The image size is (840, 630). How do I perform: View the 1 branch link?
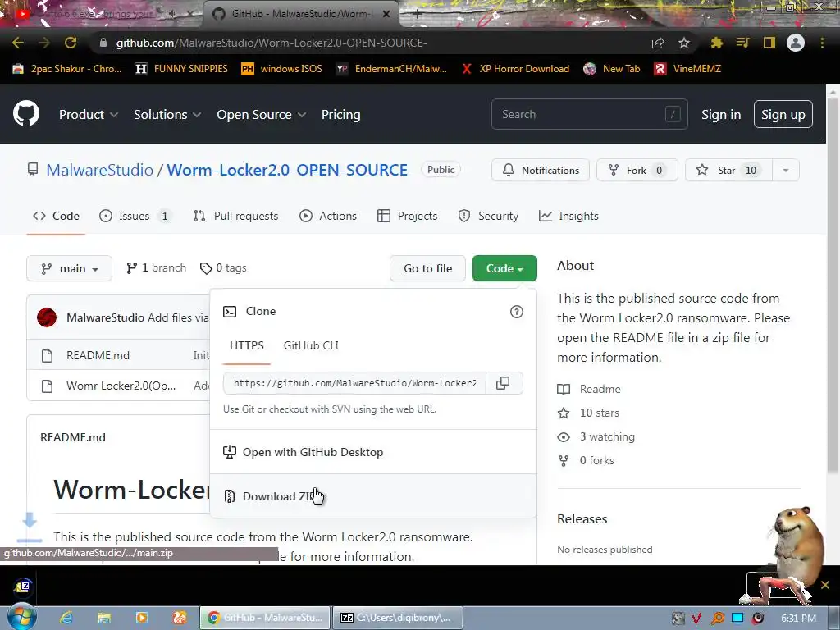[157, 268]
